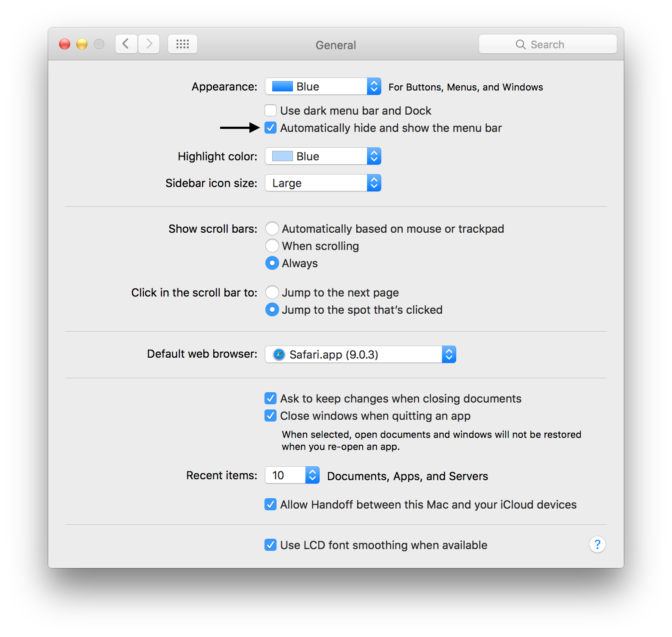The width and height of the screenshot is (672, 637).
Task: Show all preferences grid icon
Action: (183, 44)
